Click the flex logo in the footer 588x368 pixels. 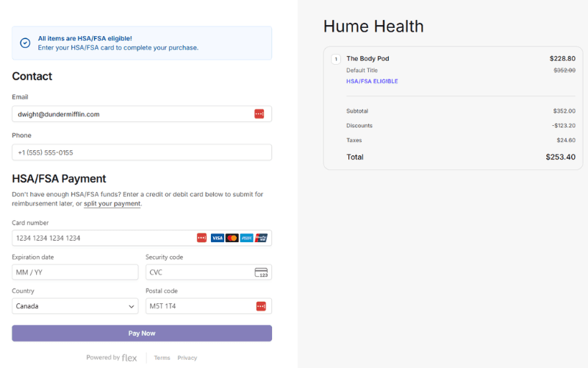tap(129, 358)
